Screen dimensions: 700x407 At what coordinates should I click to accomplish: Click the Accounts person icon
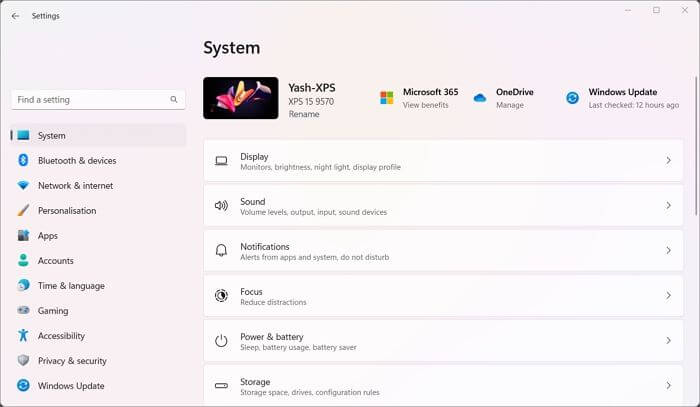coord(23,260)
